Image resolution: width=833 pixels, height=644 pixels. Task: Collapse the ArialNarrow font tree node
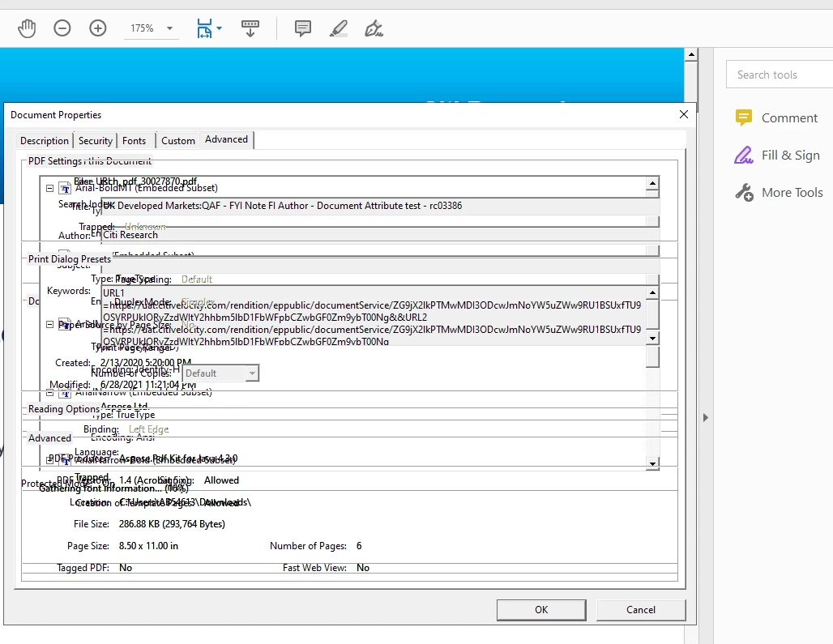coord(49,394)
